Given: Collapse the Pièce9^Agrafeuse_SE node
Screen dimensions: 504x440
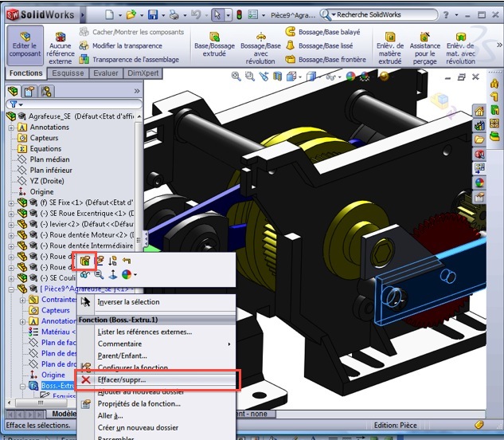Looking at the screenshot, I should (11, 289).
